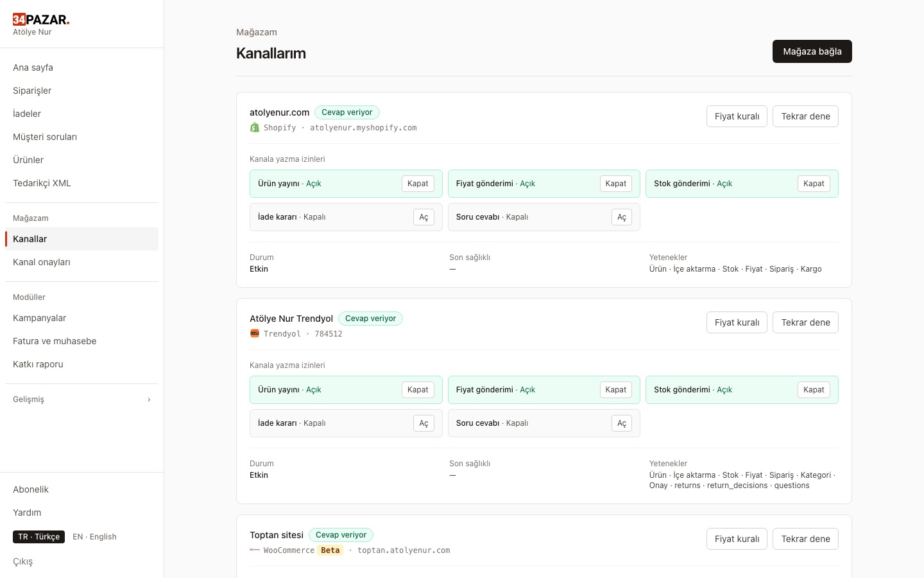
Task: Expand the Gelişmiş sidebar section chevron
Action: coord(149,399)
